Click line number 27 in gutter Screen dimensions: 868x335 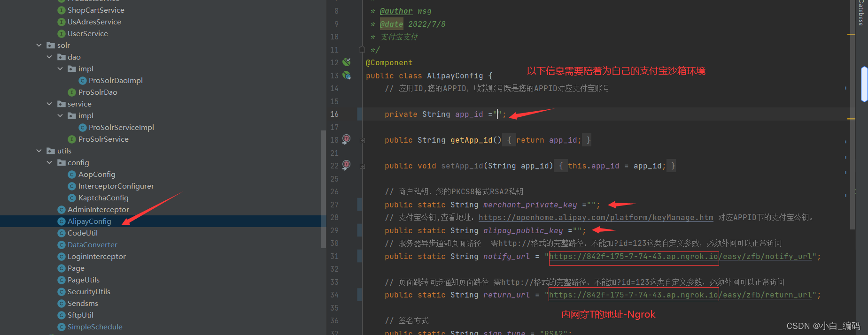[334, 205]
